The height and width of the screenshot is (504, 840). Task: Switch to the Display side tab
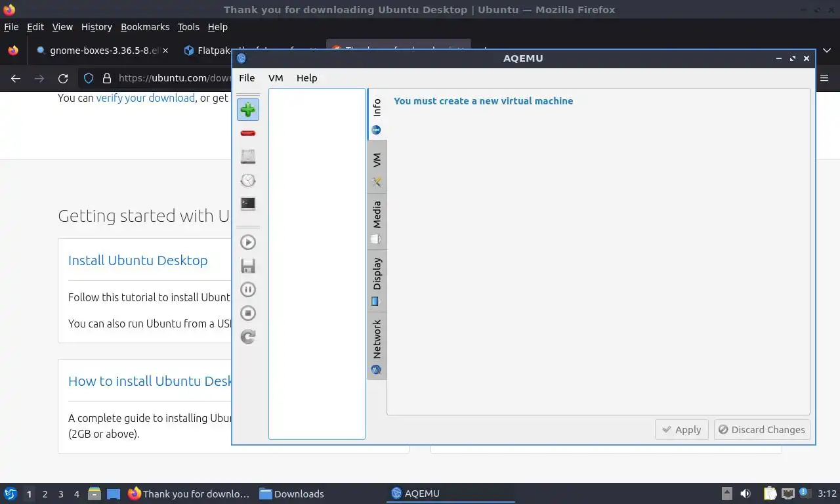[377, 281]
